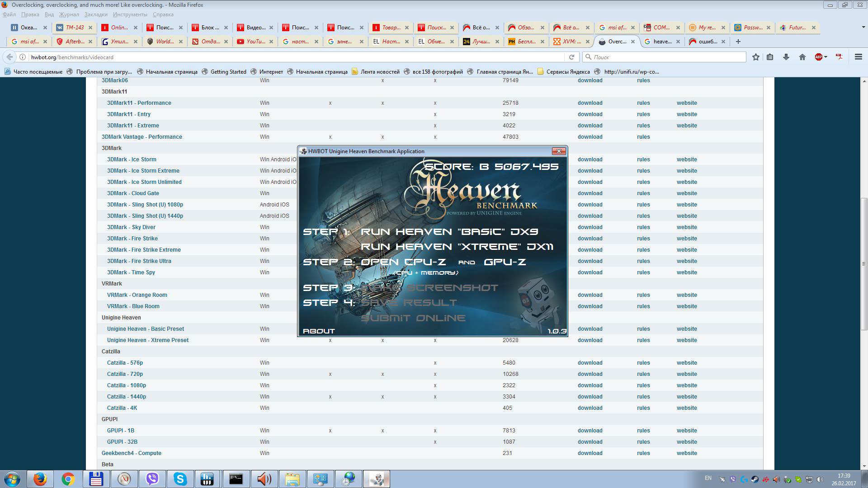The height and width of the screenshot is (488, 868).
Task: Open rules for GPUPI - 1B row
Action: 643,431
